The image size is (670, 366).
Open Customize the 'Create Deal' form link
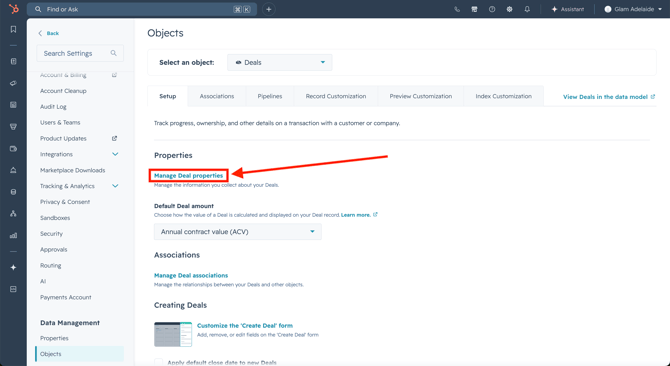[245, 325]
